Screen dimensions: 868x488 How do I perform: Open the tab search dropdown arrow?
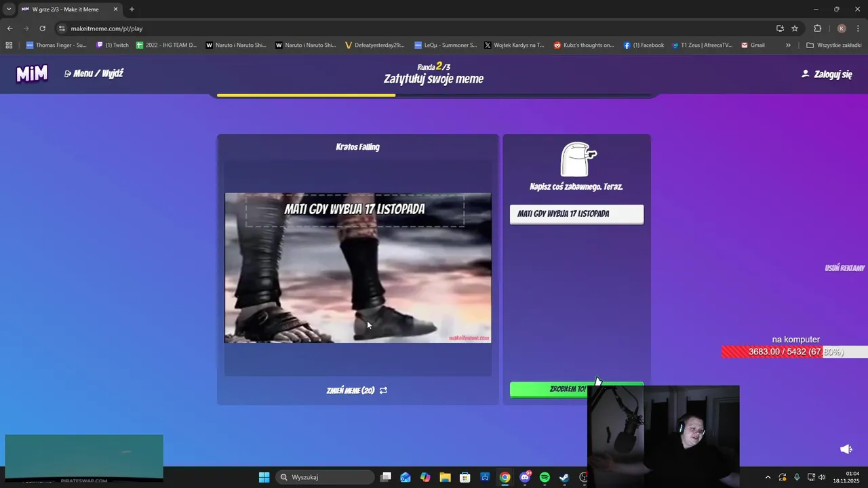(9, 9)
